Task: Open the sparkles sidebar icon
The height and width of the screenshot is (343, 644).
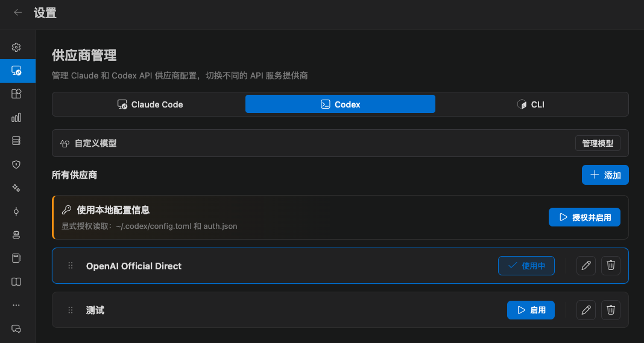Action: [16, 188]
